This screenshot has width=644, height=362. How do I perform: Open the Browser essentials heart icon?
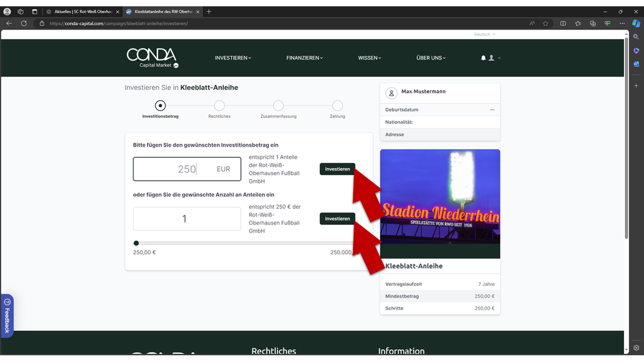click(608, 24)
